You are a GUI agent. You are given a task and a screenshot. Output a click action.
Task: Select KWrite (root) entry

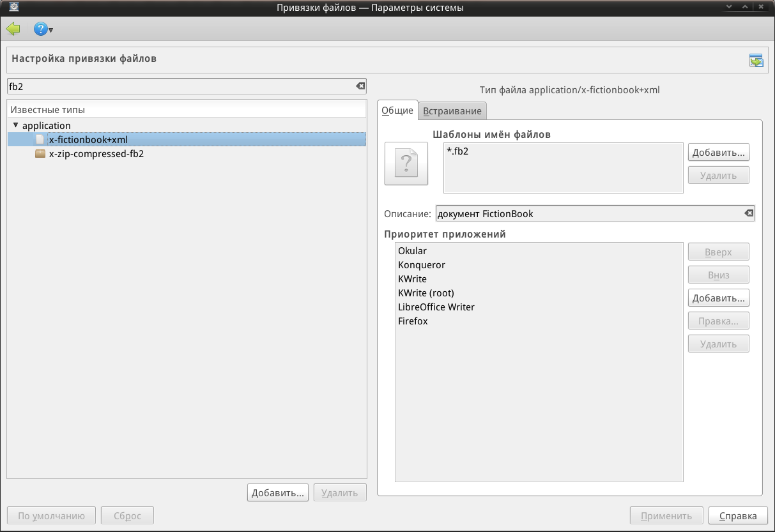pyautogui.click(x=426, y=293)
